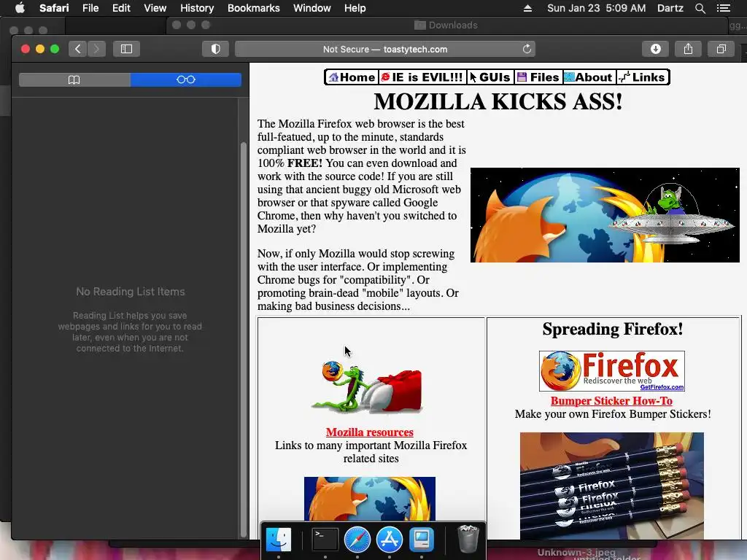Open the Safari menu

(x=54, y=8)
